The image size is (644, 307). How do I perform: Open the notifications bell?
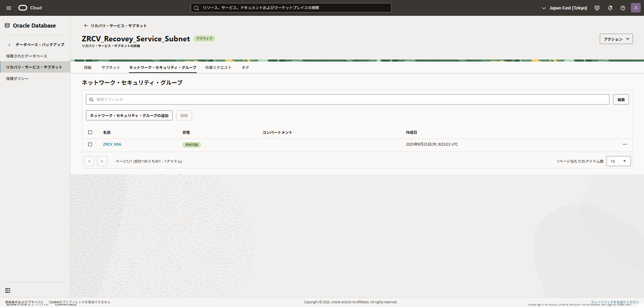coord(610,8)
